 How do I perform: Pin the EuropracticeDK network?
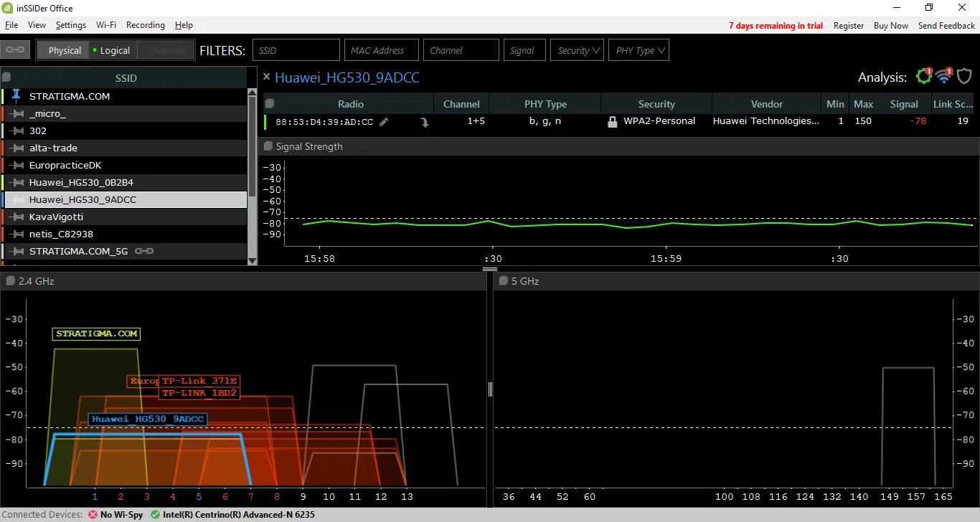17,165
